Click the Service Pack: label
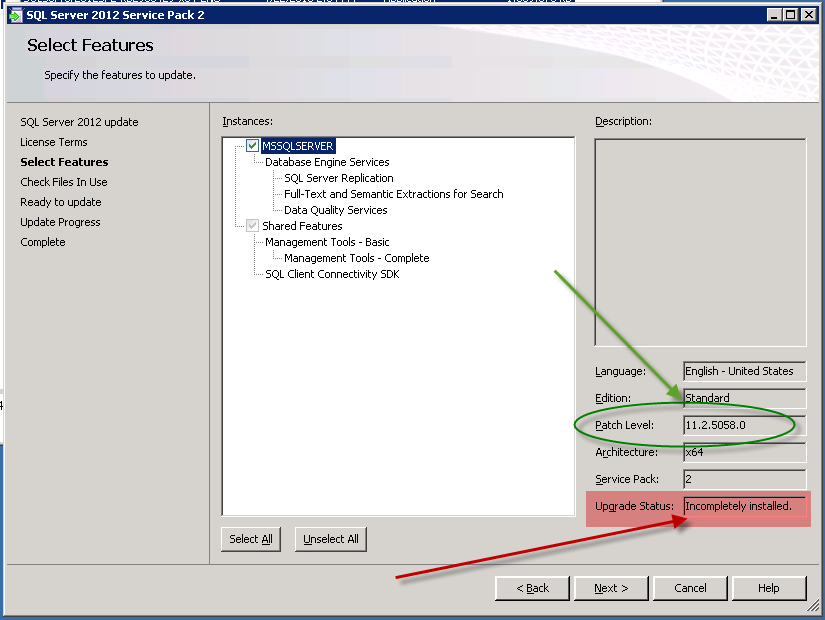This screenshot has width=825, height=620. 627,479
